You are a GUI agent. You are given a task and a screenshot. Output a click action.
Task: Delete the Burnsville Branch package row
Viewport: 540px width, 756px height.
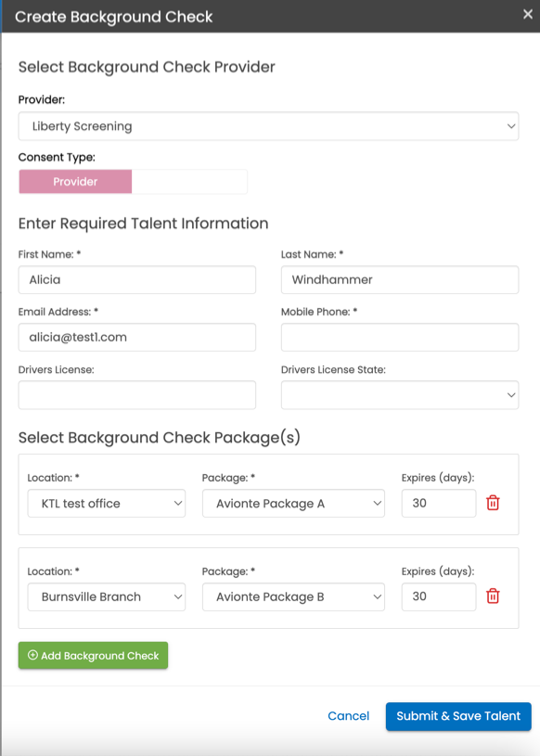pos(493,596)
